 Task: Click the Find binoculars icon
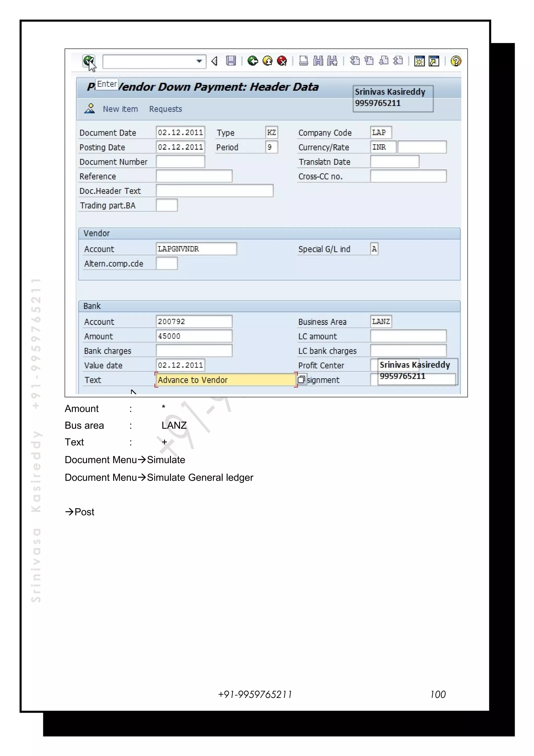click(318, 61)
